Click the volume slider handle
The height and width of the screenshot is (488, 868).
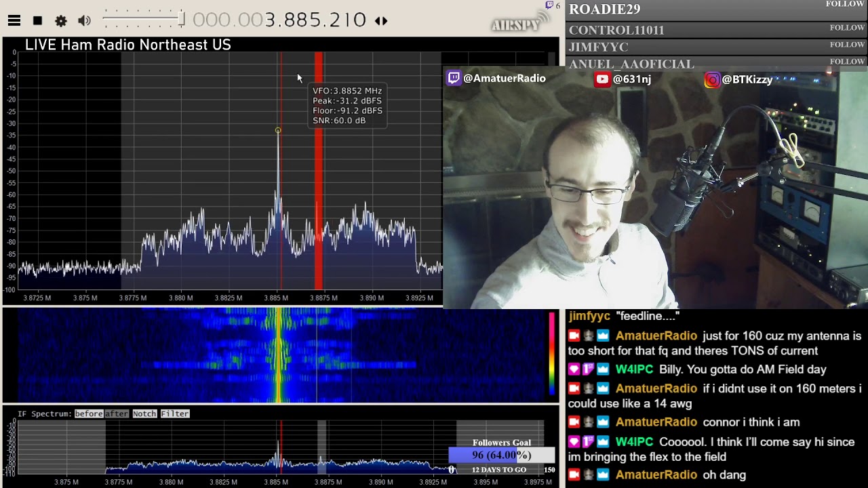click(x=181, y=20)
